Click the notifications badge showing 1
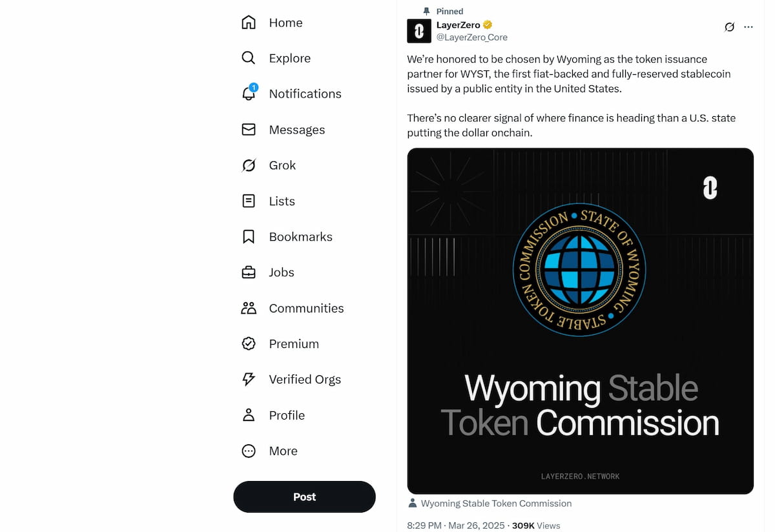 pyautogui.click(x=254, y=86)
